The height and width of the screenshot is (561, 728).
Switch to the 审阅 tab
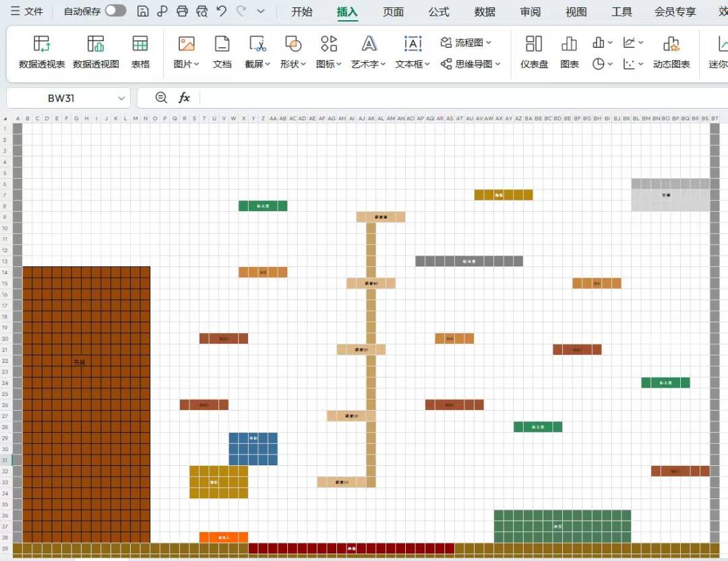click(x=530, y=11)
